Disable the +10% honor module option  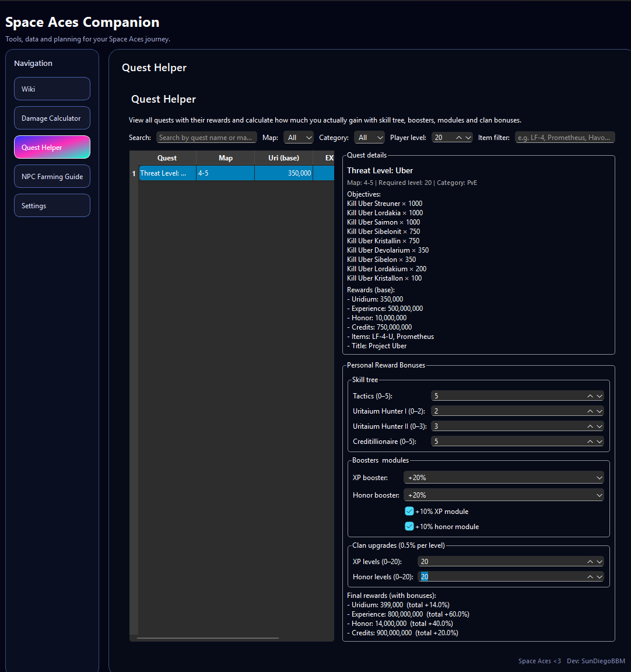(x=409, y=526)
